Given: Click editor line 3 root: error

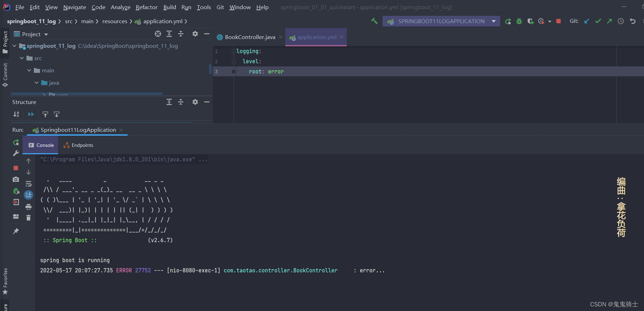Looking at the screenshot, I should click(266, 72).
